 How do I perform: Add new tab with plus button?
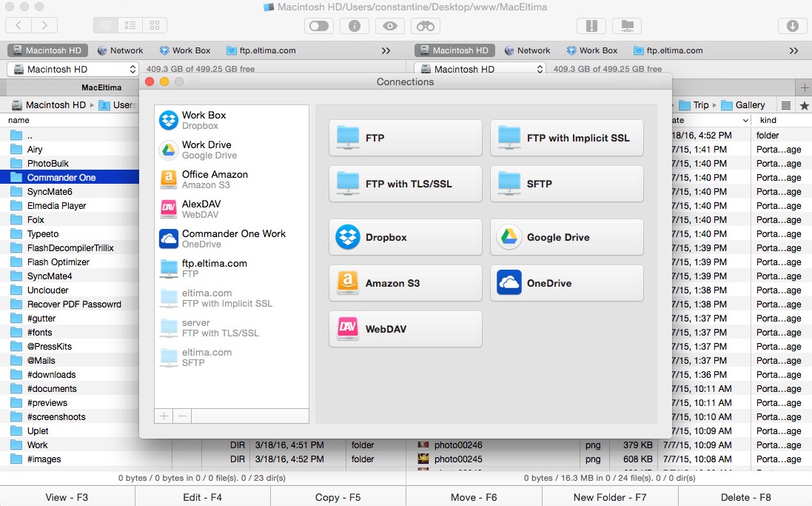click(805, 87)
